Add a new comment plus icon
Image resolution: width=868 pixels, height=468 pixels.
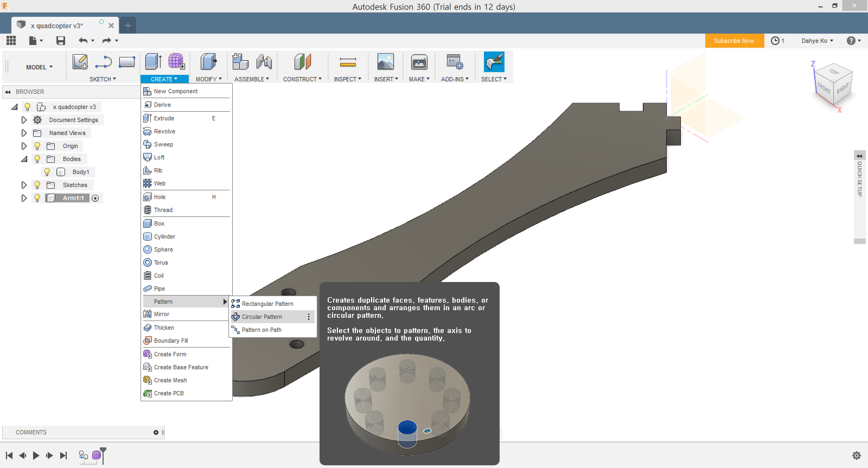(x=156, y=432)
